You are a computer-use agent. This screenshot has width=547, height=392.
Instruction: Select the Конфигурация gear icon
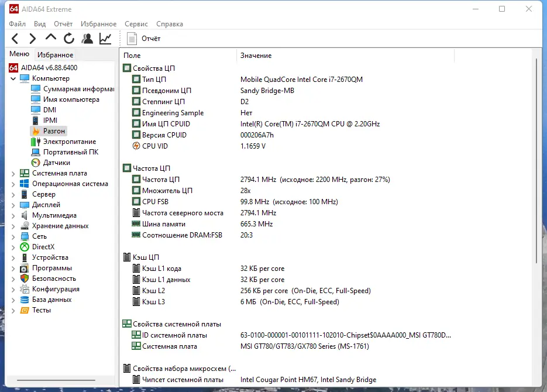(25, 289)
